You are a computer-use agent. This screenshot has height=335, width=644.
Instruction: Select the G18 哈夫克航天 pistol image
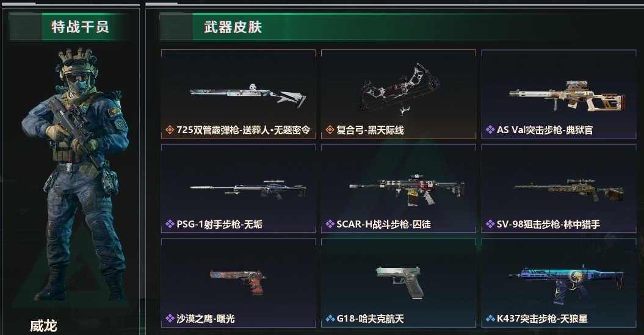400,282
